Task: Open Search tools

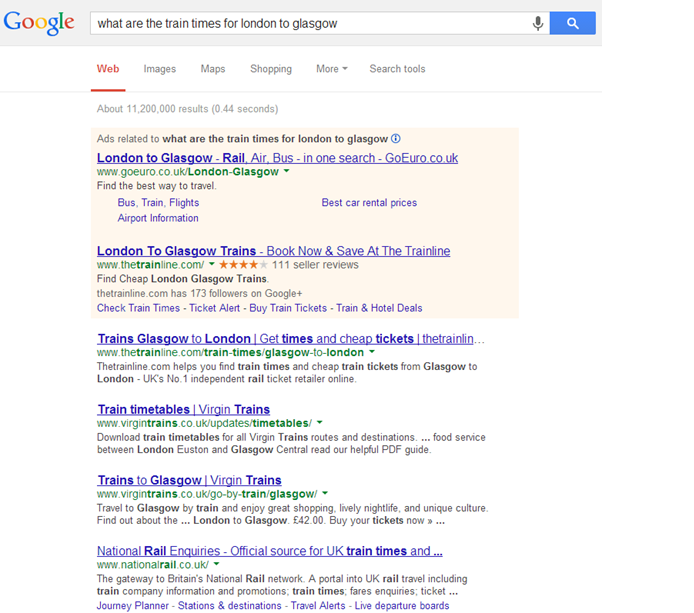Action: (x=397, y=69)
